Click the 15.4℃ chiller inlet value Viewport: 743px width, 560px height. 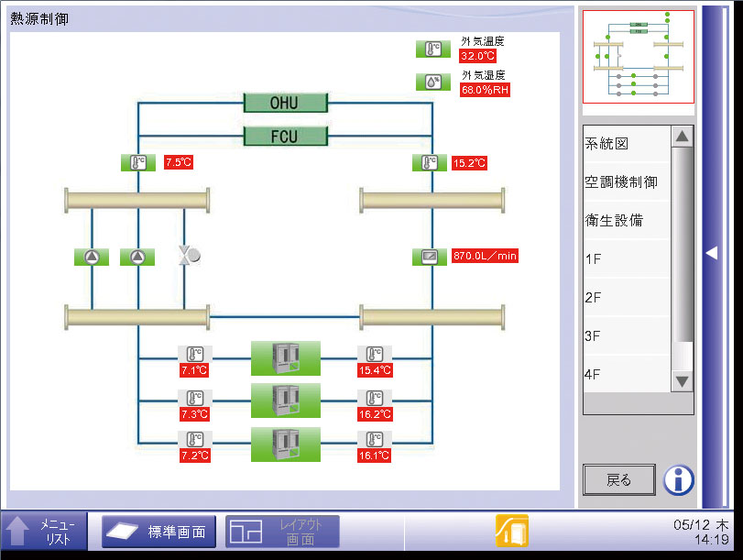pos(375,370)
